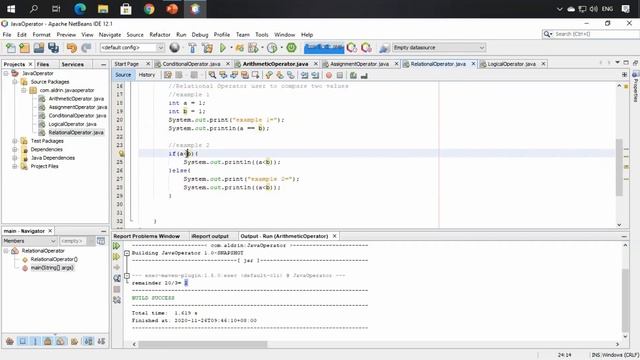640x360 pixels.
Task: Click the Uncomment code icon in editor toolbar
Action: click(364, 75)
